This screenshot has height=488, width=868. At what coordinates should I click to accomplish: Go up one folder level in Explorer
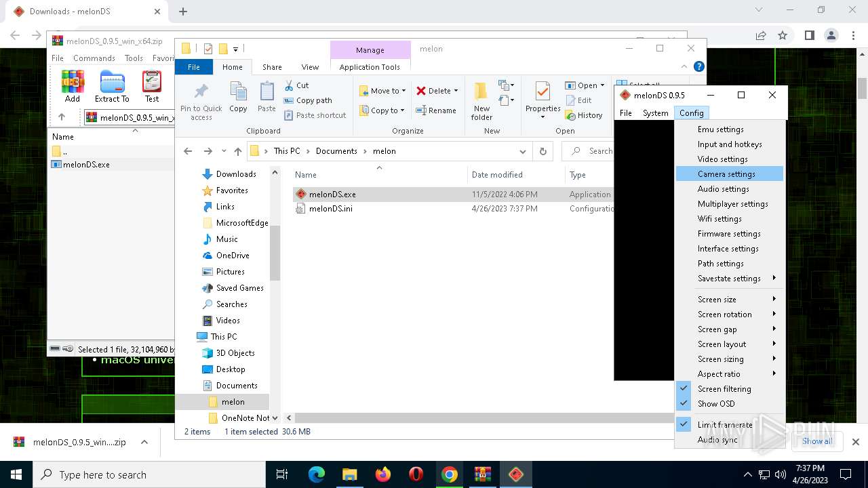coord(238,151)
